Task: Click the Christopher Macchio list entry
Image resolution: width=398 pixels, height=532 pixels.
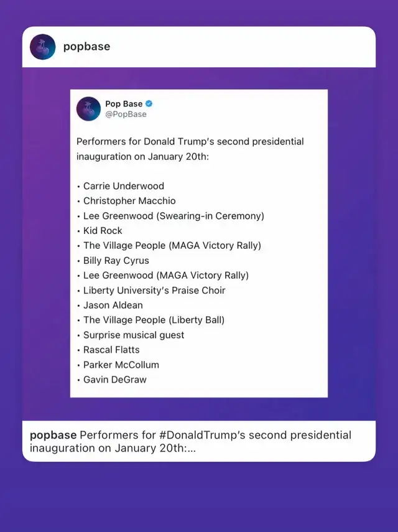Action: [129, 201]
